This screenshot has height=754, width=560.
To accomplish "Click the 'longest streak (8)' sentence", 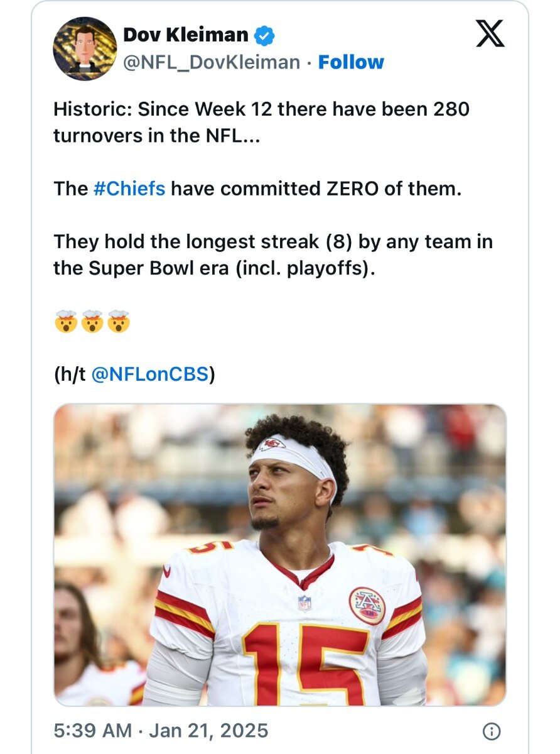I will [272, 255].
